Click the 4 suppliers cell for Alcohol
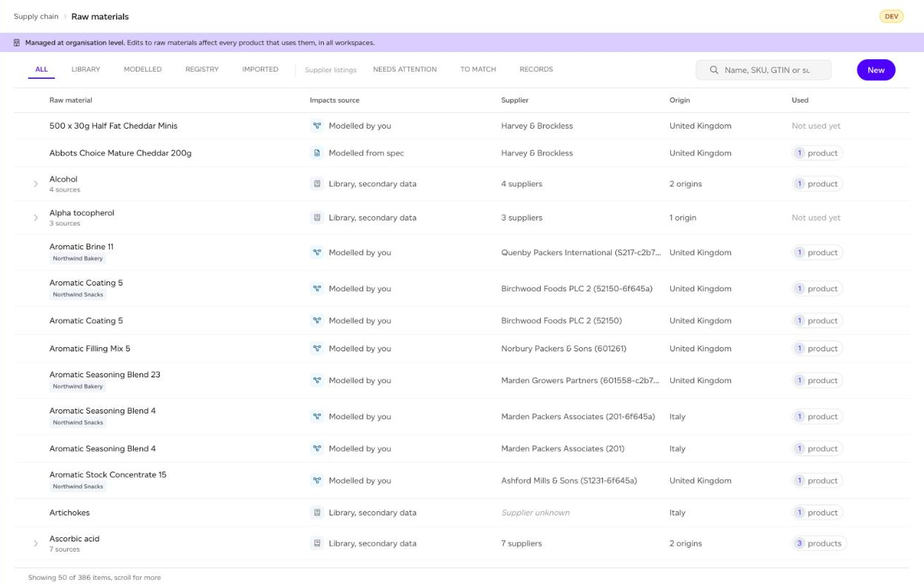 521,184
